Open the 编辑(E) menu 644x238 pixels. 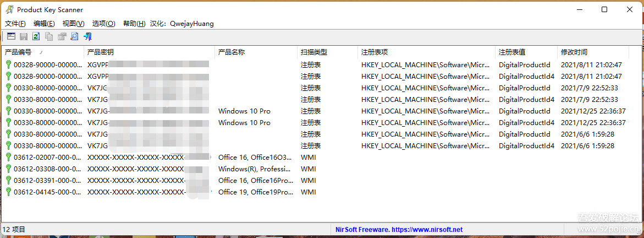click(44, 24)
